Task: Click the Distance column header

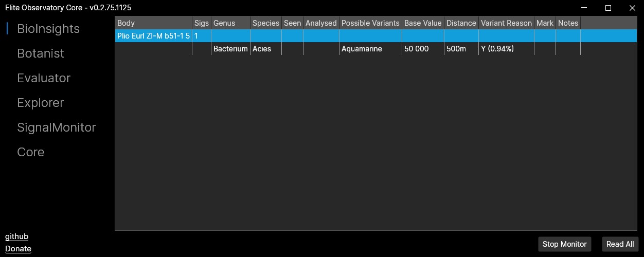Action: [461, 23]
